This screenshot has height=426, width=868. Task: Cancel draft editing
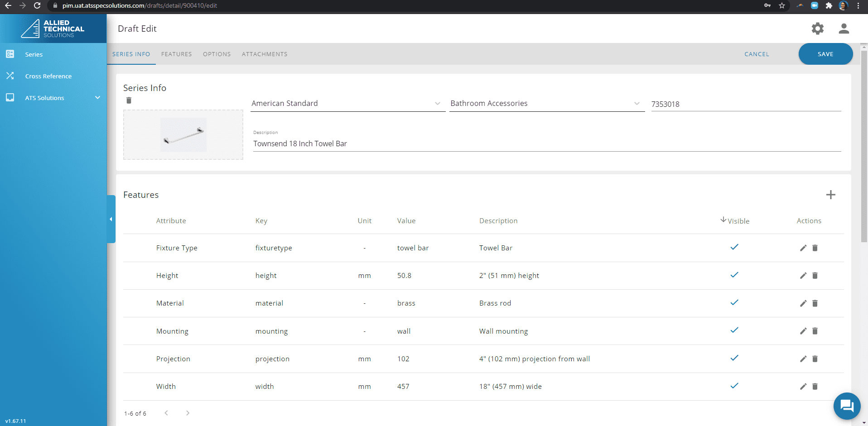click(x=757, y=54)
